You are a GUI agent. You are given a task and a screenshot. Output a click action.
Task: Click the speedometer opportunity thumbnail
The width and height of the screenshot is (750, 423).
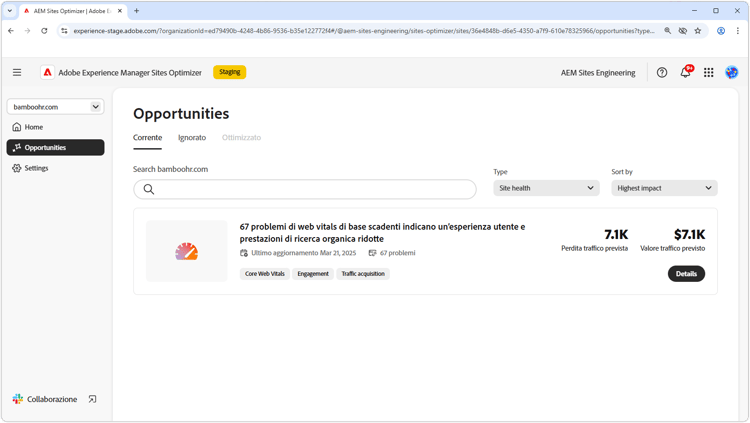187,251
